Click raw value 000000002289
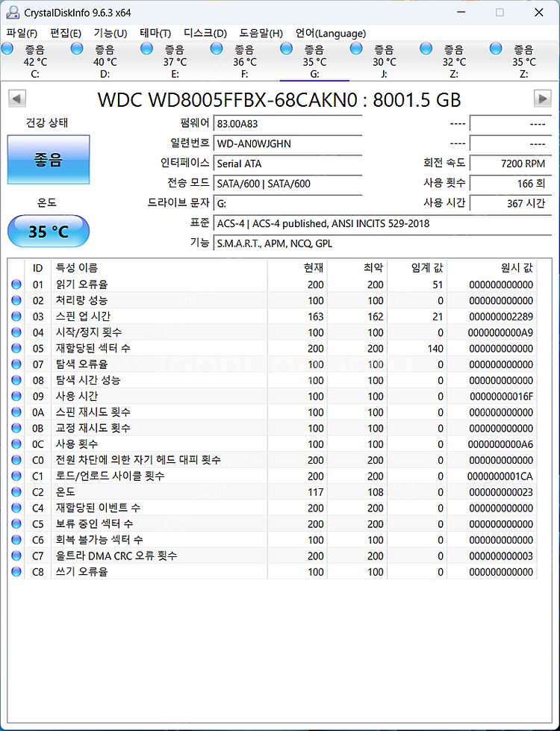The height and width of the screenshot is (731, 560). pyautogui.click(x=501, y=317)
